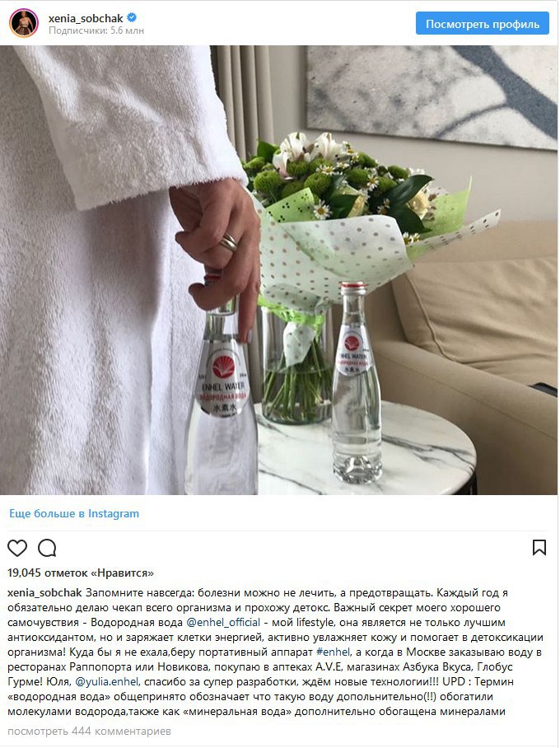This screenshot has width=560, height=748.
Task: Open xenia_sobchak username in caption
Action: click(44, 593)
